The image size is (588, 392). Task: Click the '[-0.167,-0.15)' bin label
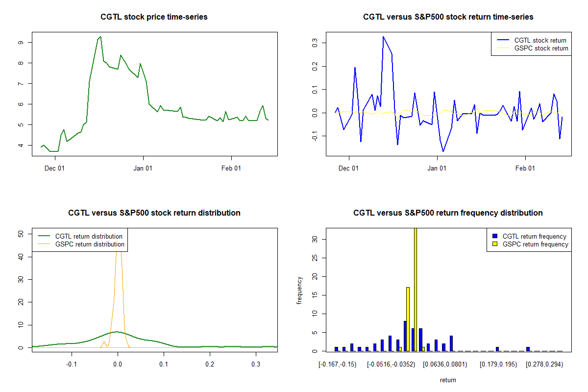point(338,365)
